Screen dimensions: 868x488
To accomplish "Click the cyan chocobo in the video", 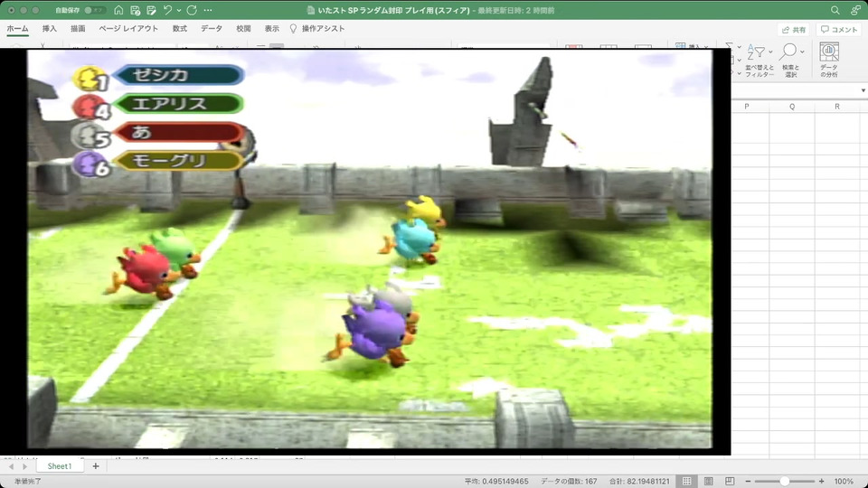I will tap(410, 240).
